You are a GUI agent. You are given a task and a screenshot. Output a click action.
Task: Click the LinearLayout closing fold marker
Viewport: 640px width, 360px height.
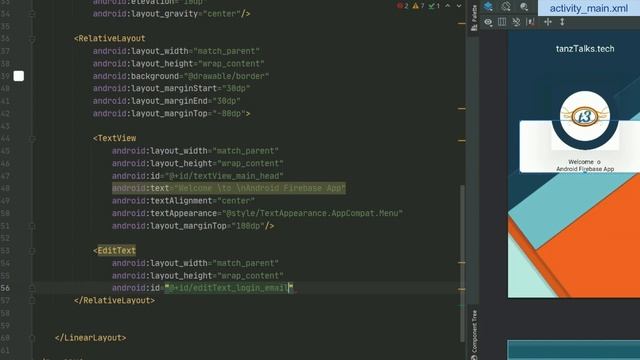coord(32,338)
